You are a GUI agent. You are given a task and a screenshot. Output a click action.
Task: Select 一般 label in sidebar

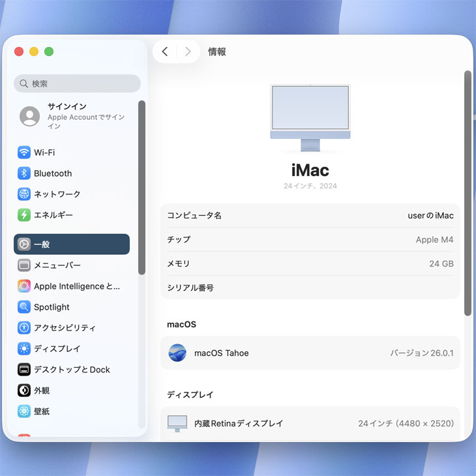click(x=42, y=245)
